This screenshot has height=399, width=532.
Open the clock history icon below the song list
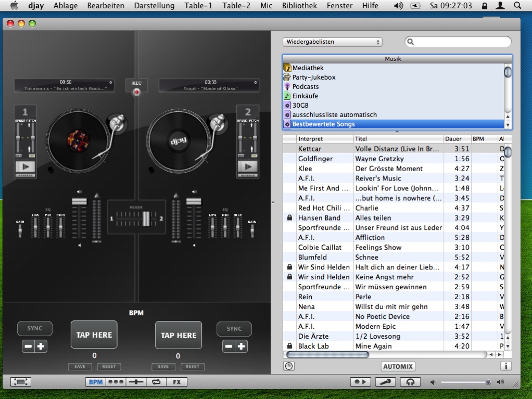(x=289, y=366)
